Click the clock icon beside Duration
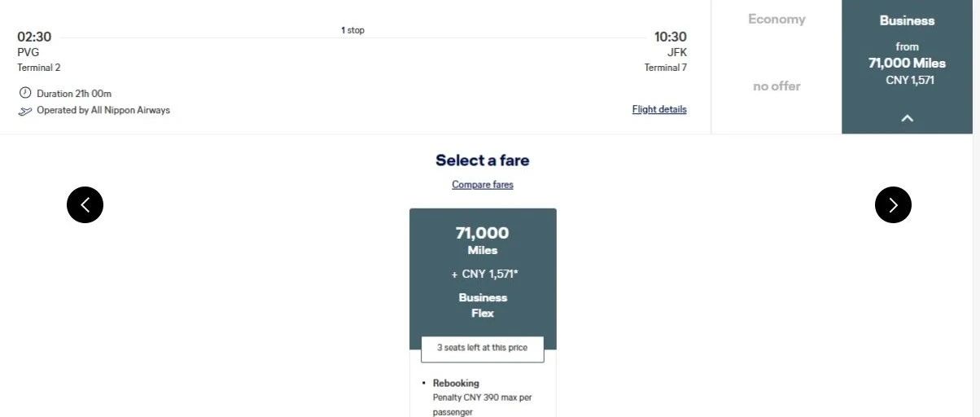The image size is (980, 417). click(24, 93)
